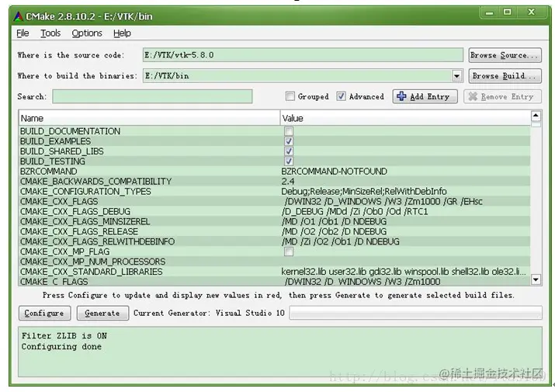Uncheck the Advanced checkbox

click(341, 96)
